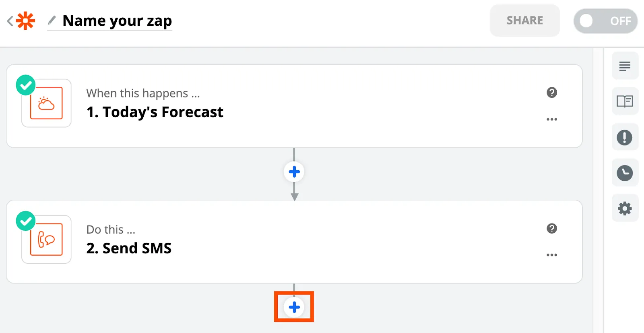Expand the Today's Forecast trigger step

[x=155, y=112]
